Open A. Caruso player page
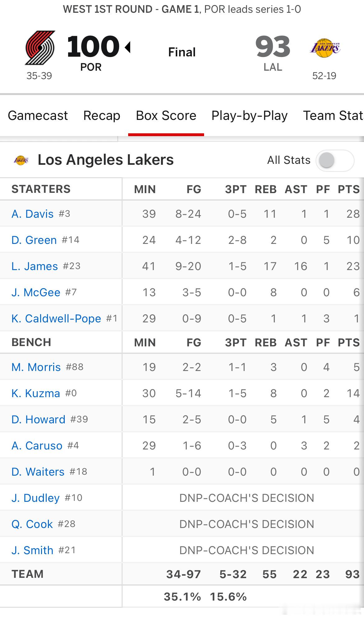The image size is (364, 618). click(37, 446)
